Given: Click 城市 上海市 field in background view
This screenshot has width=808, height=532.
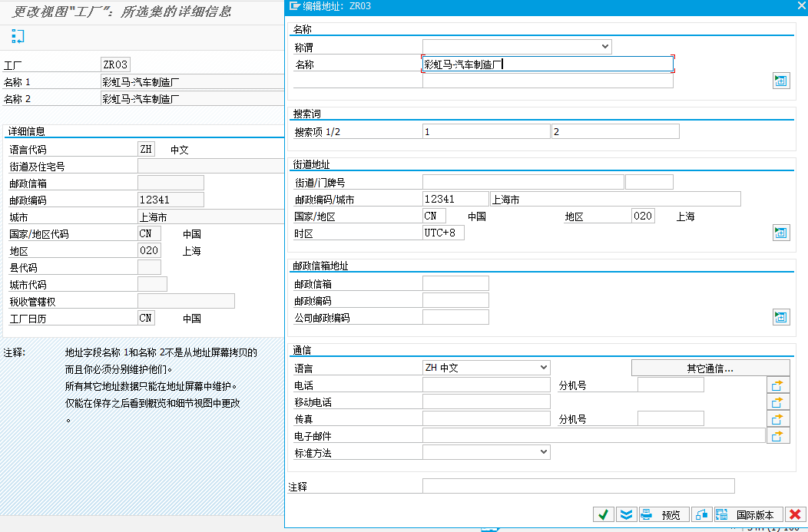Looking at the screenshot, I should coord(210,216).
